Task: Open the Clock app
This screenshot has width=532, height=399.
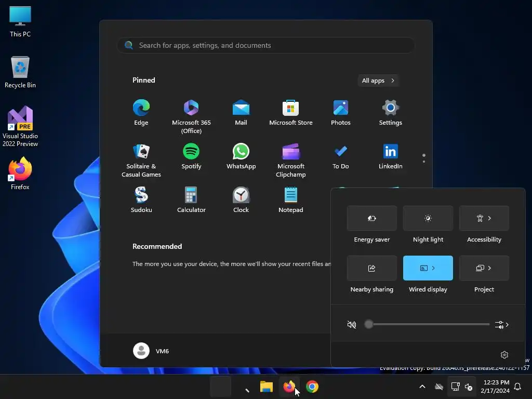Action: (241, 200)
